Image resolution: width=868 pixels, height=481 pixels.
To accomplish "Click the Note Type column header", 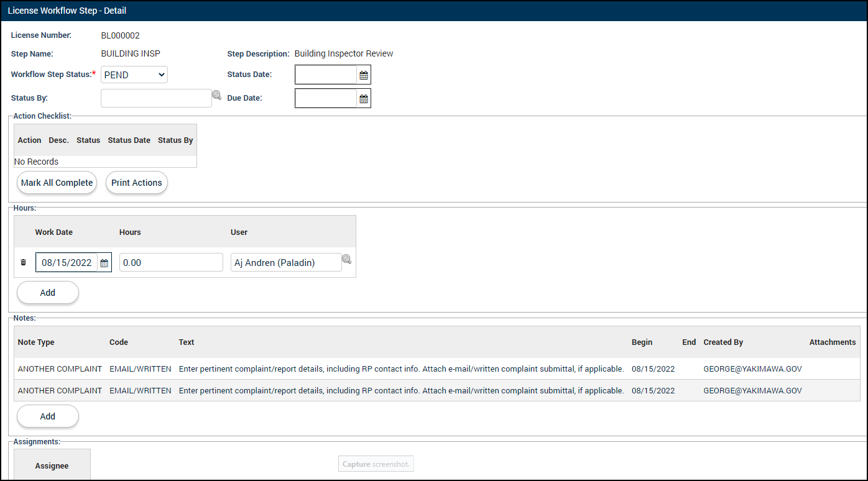I will click(x=36, y=342).
